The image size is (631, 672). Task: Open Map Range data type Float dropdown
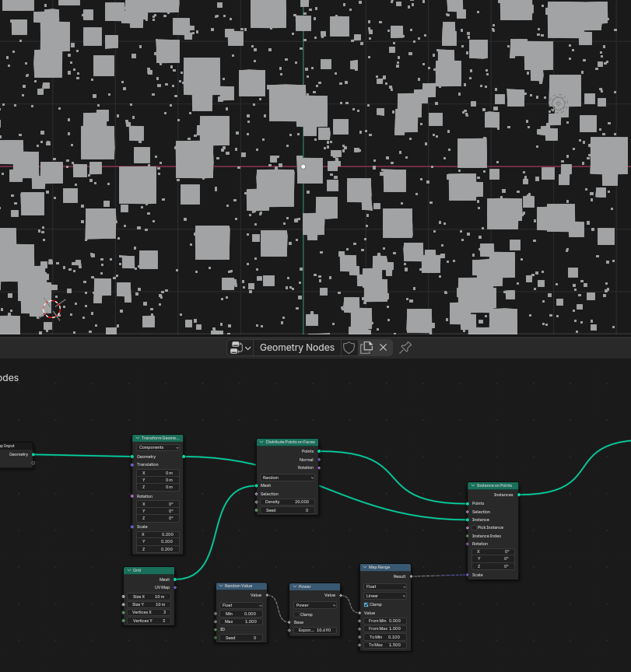[x=385, y=586]
